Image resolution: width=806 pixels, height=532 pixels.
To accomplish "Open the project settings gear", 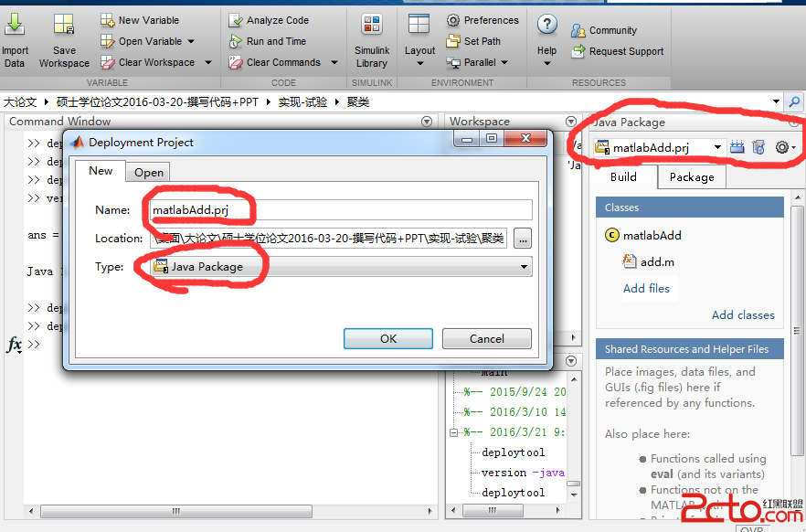I will point(785,147).
